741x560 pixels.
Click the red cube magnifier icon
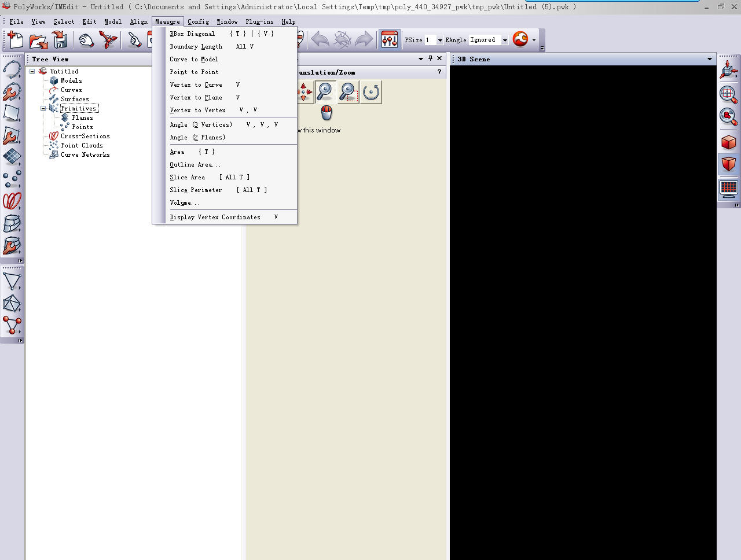[x=728, y=117]
